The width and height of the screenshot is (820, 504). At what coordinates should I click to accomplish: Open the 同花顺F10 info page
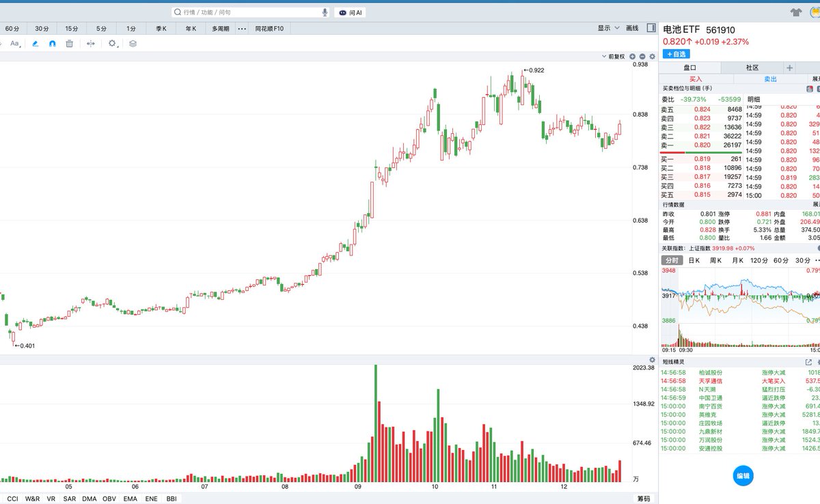pyautogui.click(x=269, y=28)
